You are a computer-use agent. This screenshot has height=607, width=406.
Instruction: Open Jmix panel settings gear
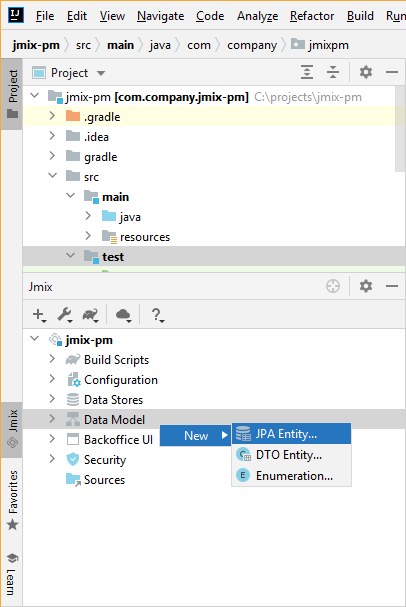pyautogui.click(x=366, y=286)
